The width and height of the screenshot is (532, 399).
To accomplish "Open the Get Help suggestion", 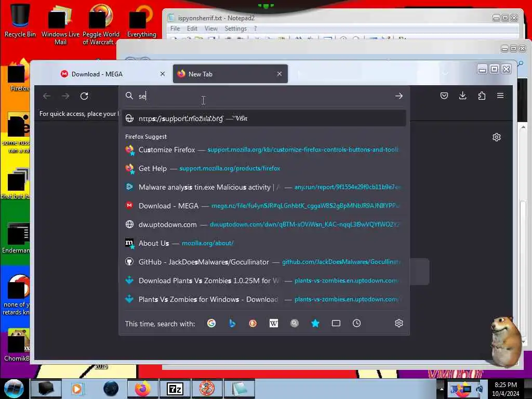I will (264, 168).
